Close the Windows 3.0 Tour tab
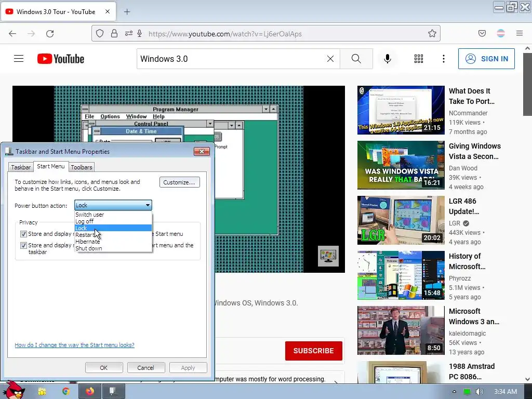The image size is (532, 399). tap(108, 11)
